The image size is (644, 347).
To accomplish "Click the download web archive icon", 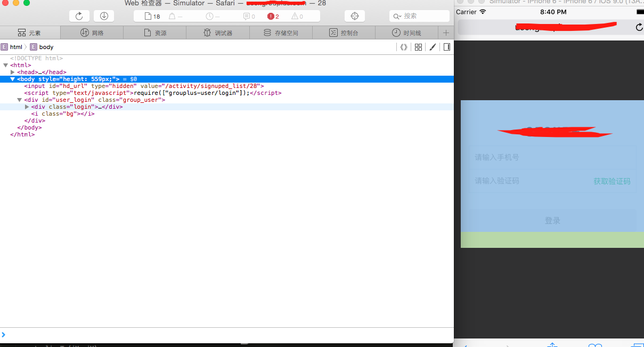I will pyautogui.click(x=104, y=16).
